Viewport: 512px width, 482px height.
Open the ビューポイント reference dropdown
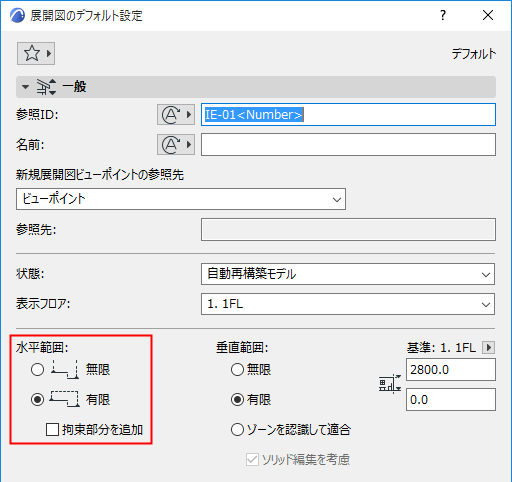coord(181,199)
